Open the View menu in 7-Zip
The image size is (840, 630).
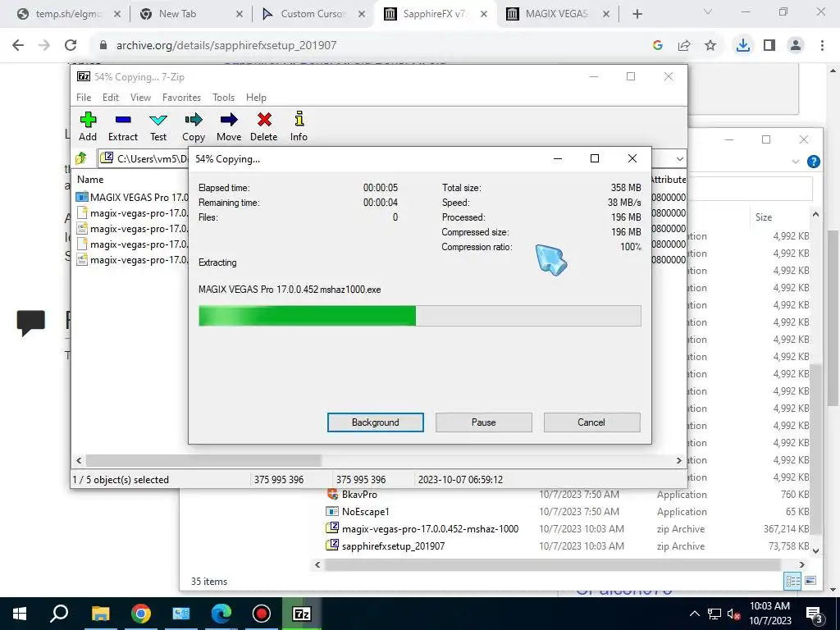pyautogui.click(x=140, y=98)
